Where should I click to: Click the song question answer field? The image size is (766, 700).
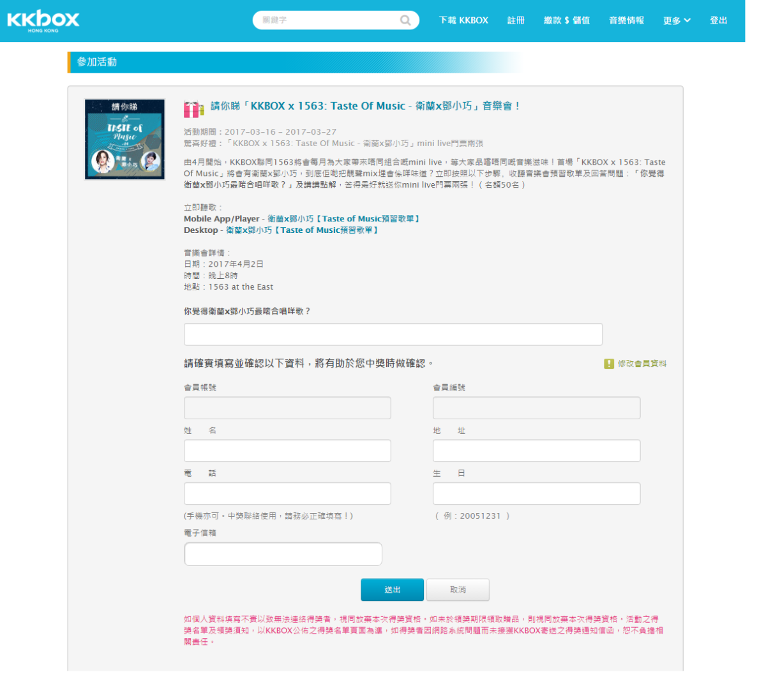tap(393, 334)
